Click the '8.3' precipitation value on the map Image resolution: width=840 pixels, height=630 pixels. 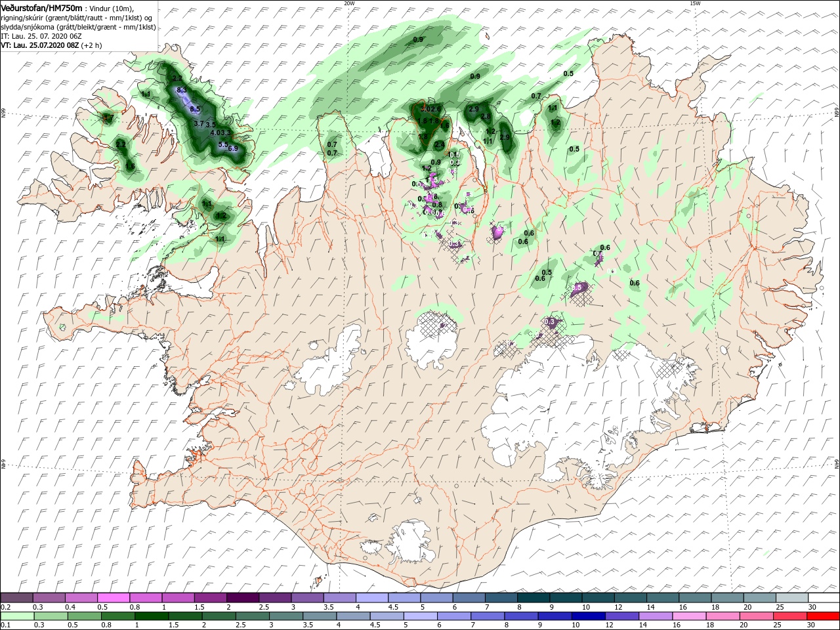click(x=182, y=90)
